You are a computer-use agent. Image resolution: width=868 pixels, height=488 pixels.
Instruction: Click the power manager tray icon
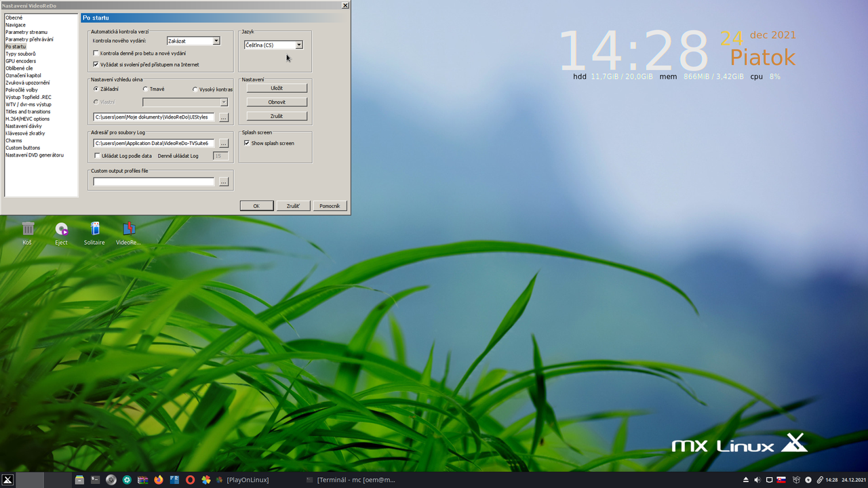pyautogui.click(x=808, y=480)
